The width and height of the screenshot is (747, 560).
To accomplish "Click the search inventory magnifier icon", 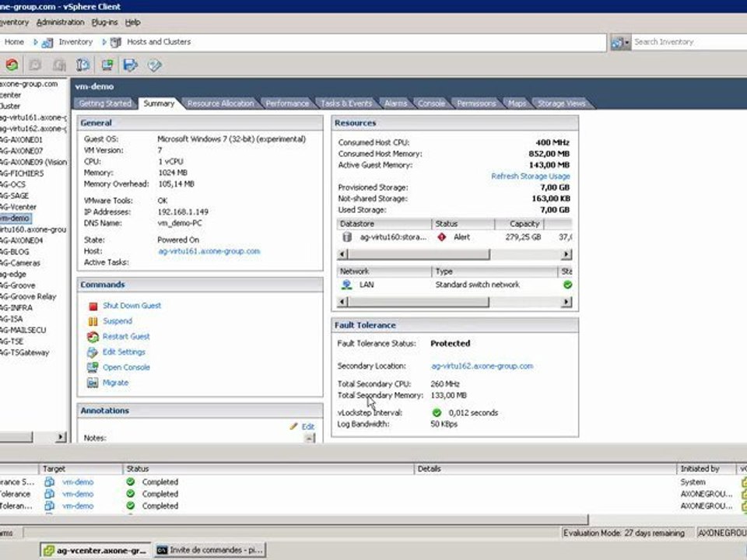I will (x=617, y=42).
